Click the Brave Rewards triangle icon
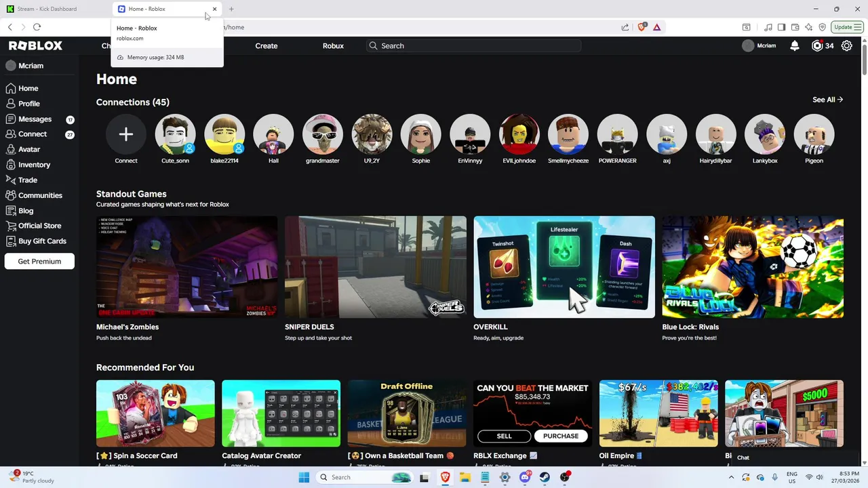 tap(657, 27)
